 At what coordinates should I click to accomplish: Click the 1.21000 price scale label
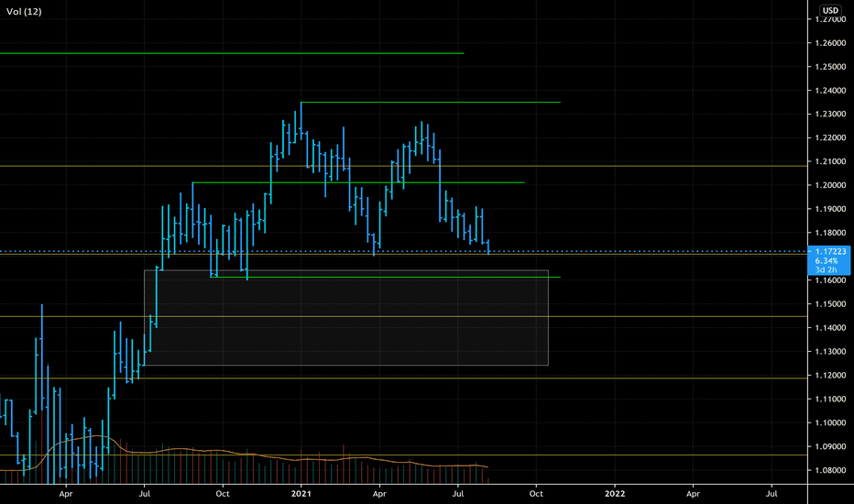click(x=830, y=161)
